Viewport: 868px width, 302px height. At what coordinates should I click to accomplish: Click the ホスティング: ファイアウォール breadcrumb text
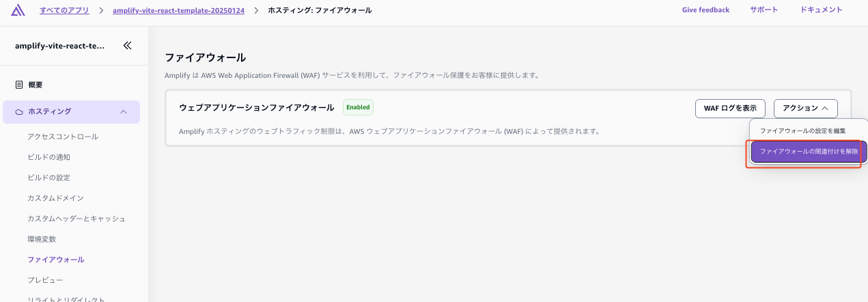tap(320, 10)
